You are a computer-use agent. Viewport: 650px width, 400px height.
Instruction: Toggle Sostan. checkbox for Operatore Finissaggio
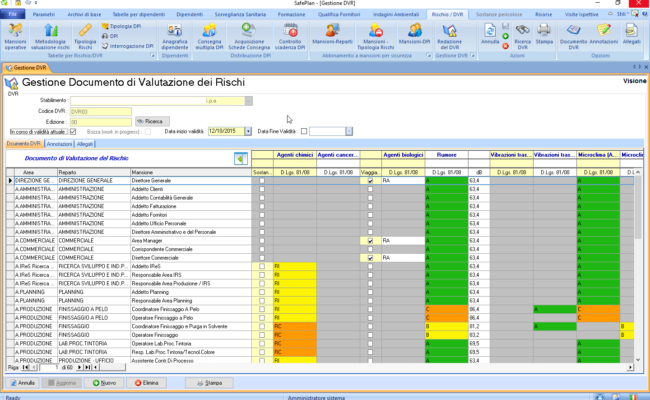click(262, 335)
